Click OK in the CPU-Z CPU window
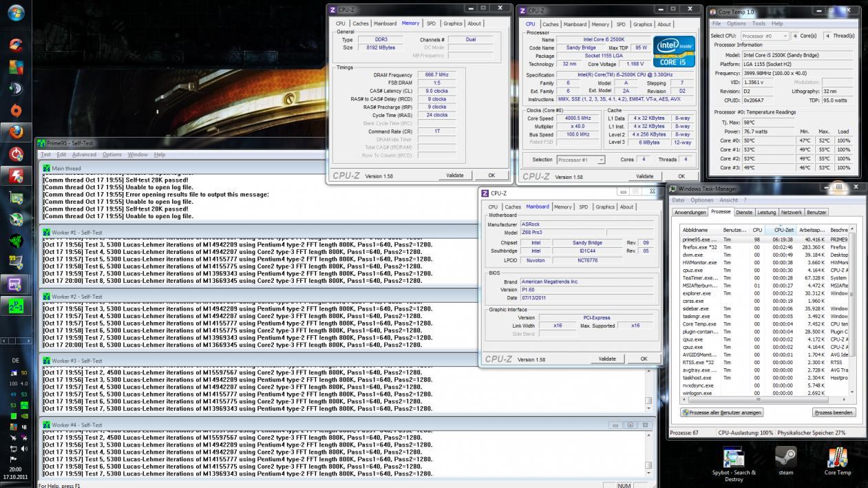Image resolution: width=868 pixels, height=488 pixels. click(x=681, y=176)
